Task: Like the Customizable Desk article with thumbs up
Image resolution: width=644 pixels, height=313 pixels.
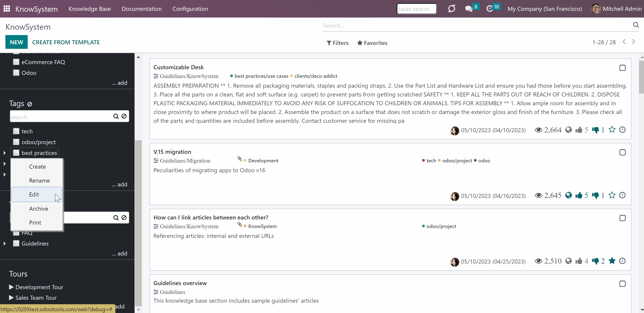Action: point(579,130)
